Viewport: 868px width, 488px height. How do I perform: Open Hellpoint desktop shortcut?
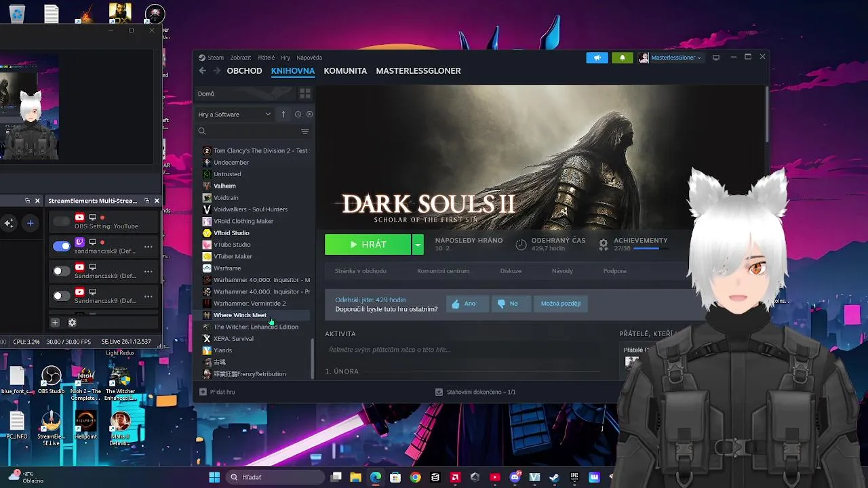(85, 425)
